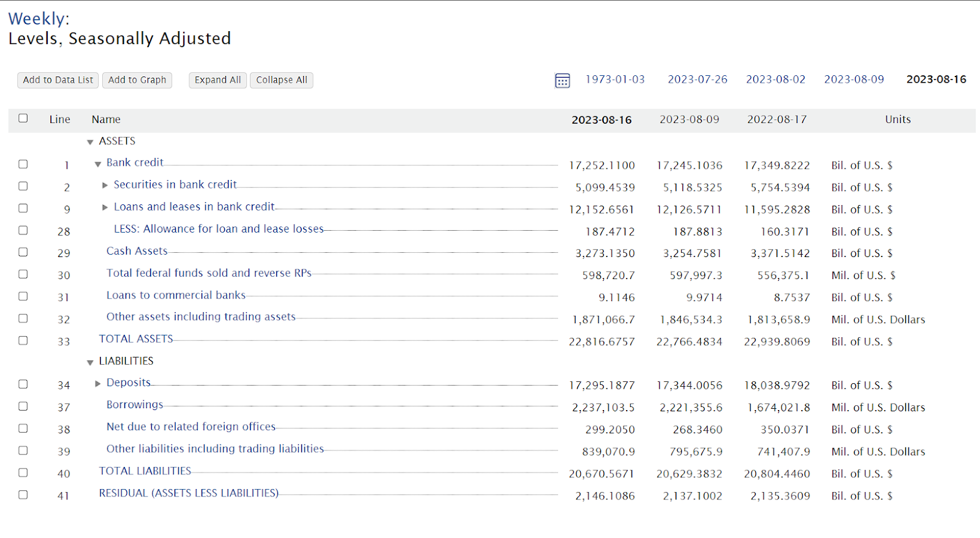Check the box for line 1 Bank credit
The height and width of the screenshot is (538, 980).
[23, 164]
